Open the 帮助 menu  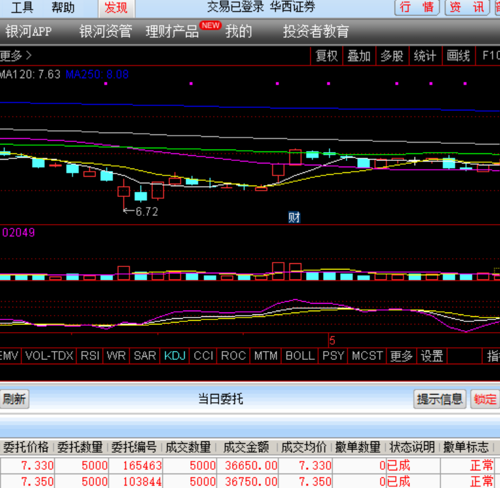tap(63, 7)
